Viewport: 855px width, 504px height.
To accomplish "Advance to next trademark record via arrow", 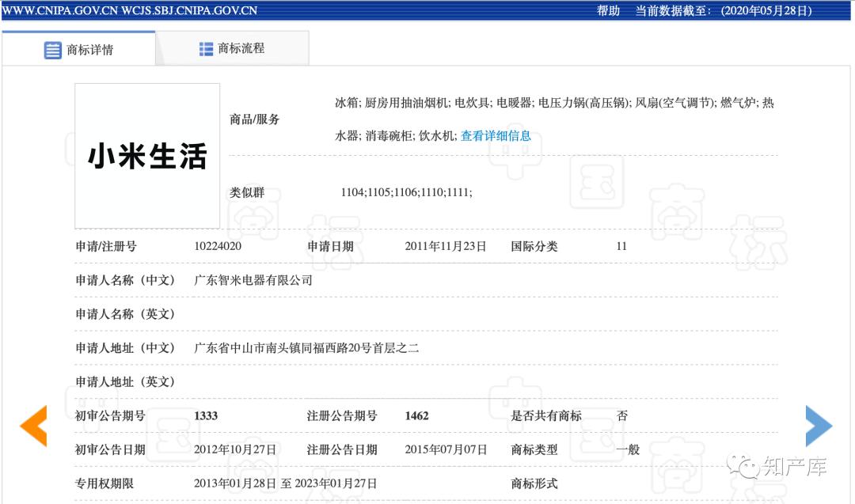I will pos(820,426).
